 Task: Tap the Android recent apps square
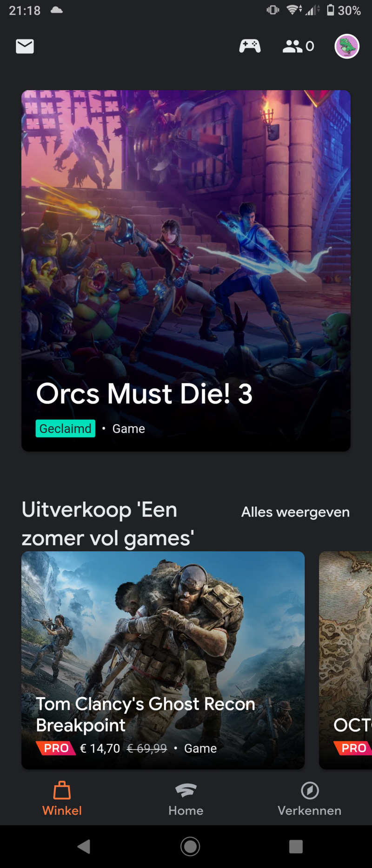[296, 847]
